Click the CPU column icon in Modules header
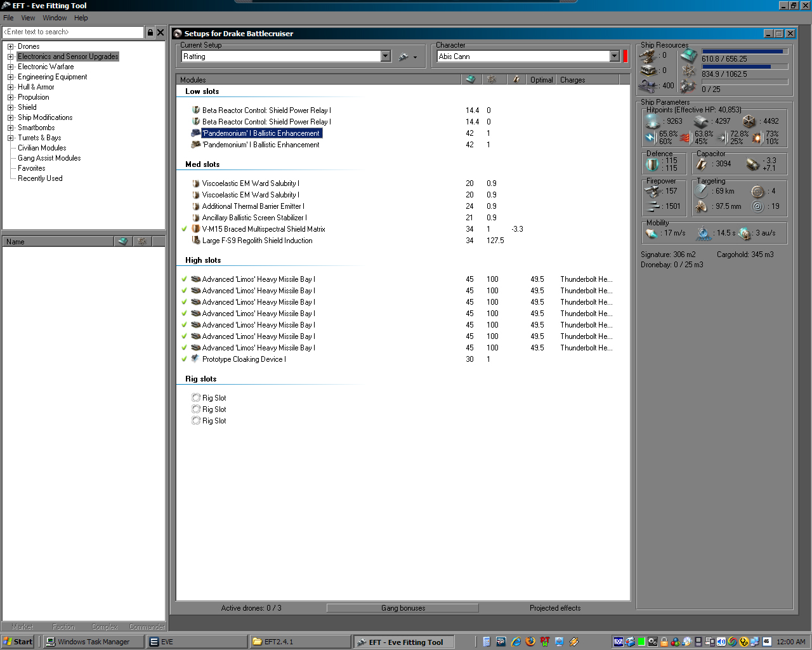Image resolution: width=812 pixels, height=650 pixels. (x=470, y=79)
